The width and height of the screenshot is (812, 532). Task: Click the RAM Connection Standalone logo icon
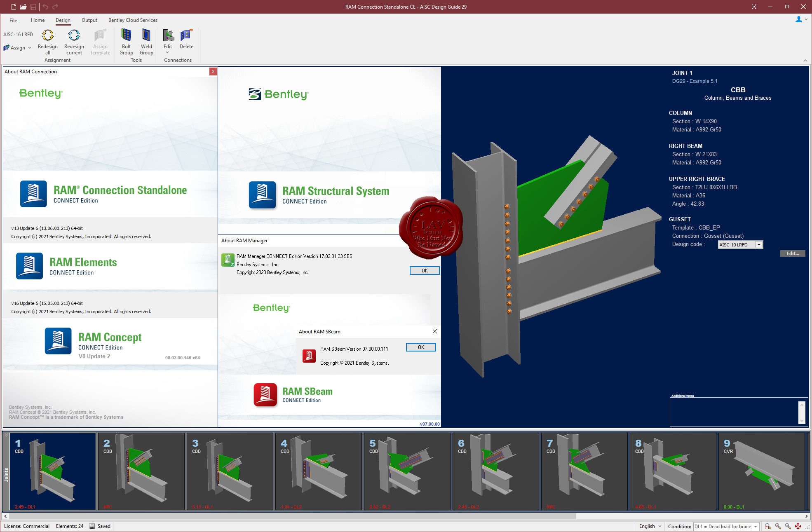coord(33,194)
